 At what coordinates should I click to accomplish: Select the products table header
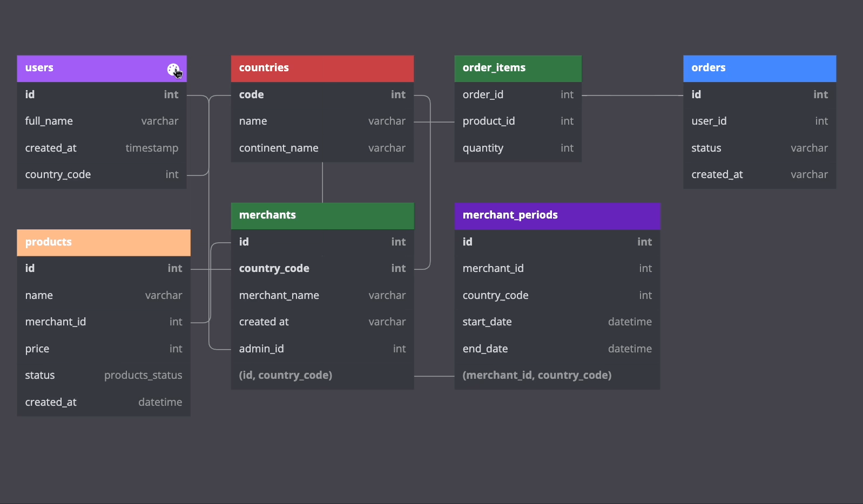tap(104, 243)
